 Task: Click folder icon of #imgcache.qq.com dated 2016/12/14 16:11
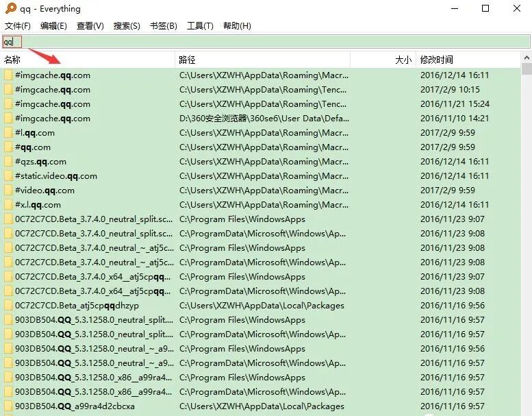click(8, 75)
